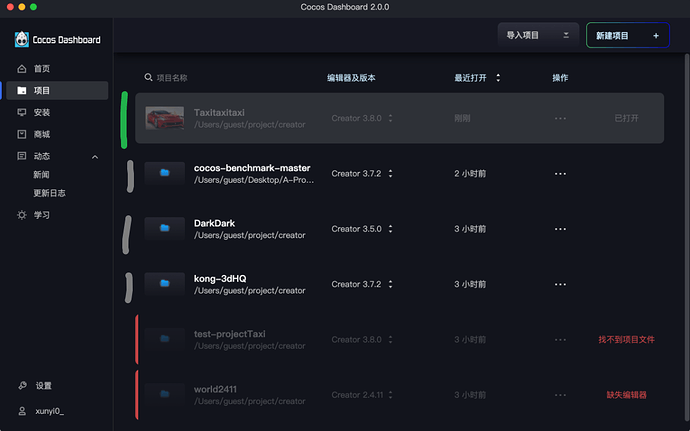Click the lightbulb icon beside 学习
The width and height of the screenshot is (690, 431).
(22, 215)
